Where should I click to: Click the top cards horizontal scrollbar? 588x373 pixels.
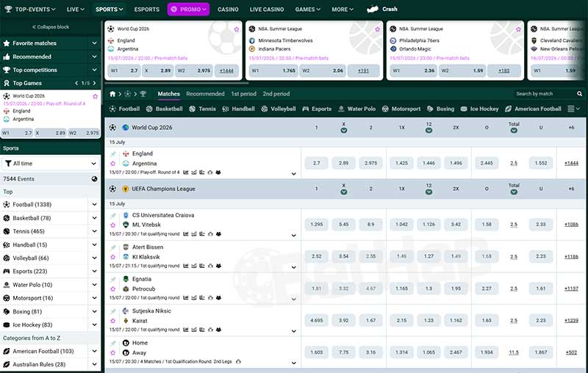click(x=176, y=83)
